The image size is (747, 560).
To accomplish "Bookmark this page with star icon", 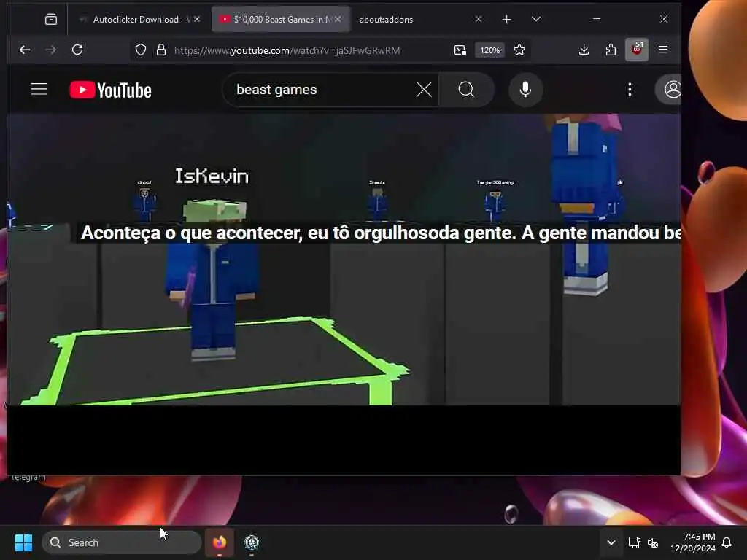I will [x=519, y=50].
